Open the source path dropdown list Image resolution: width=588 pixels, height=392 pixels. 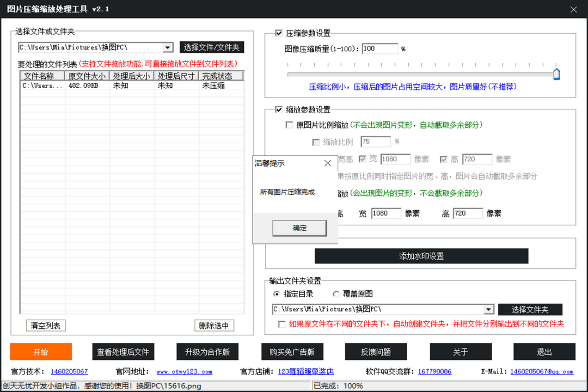168,47
